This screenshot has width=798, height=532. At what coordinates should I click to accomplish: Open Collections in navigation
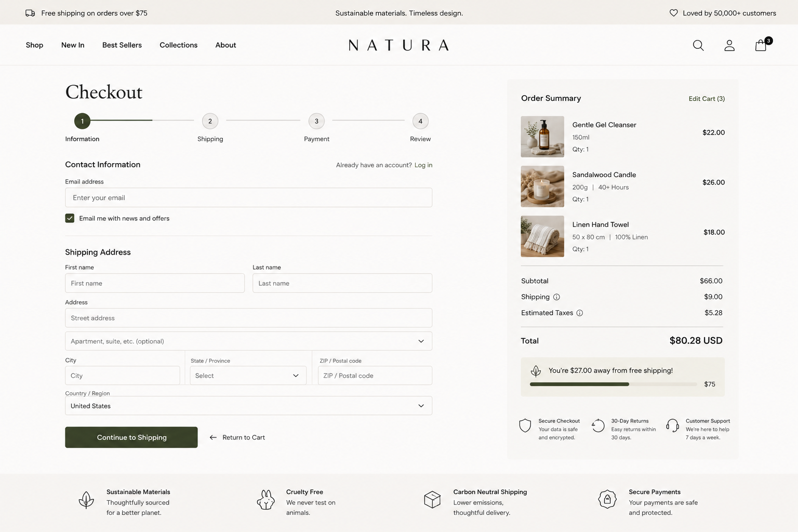click(178, 45)
